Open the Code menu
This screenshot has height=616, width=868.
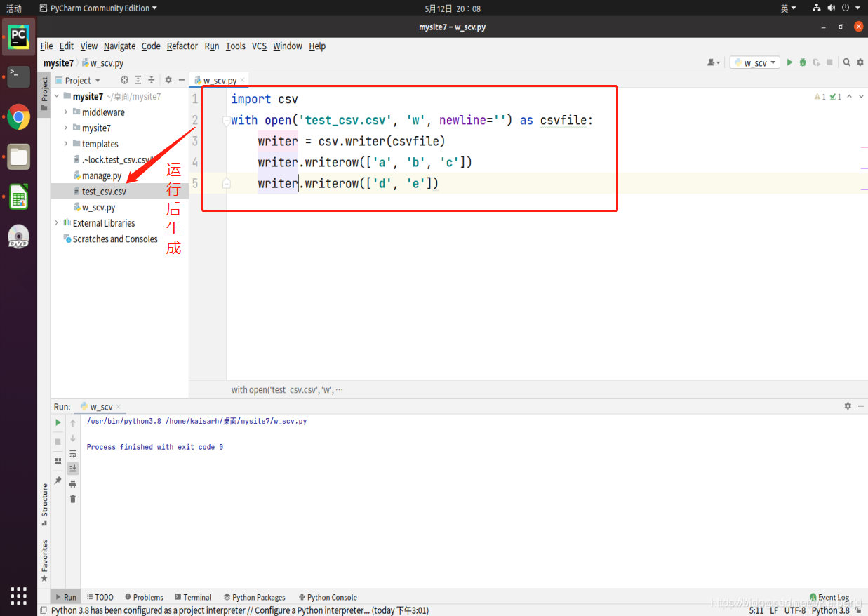pyautogui.click(x=151, y=46)
